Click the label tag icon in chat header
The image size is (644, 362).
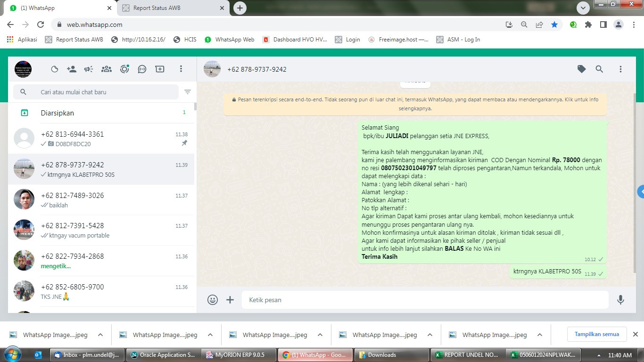coord(582,69)
